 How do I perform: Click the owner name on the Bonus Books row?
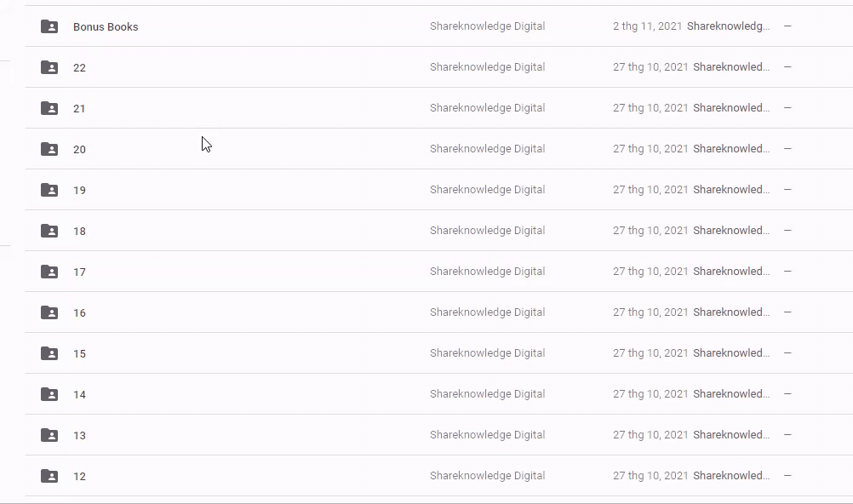click(x=487, y=26)
